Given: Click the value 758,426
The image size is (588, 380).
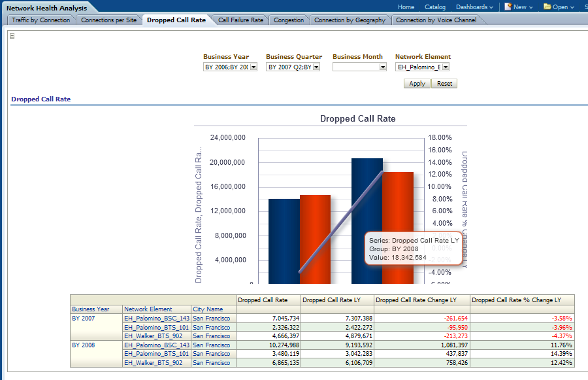Looking at the screenshot, I should click(457, 362).
